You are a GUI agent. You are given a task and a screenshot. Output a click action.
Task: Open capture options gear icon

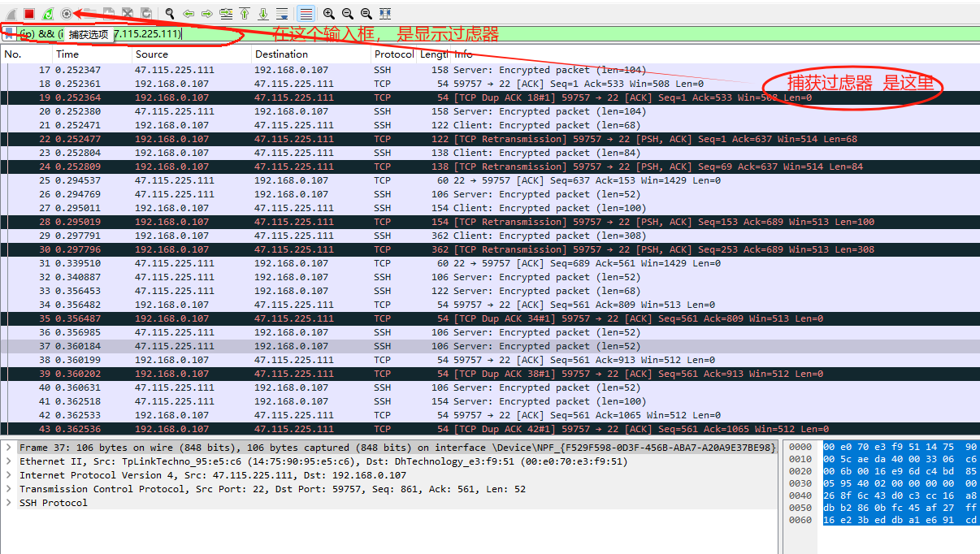[67, 14]
